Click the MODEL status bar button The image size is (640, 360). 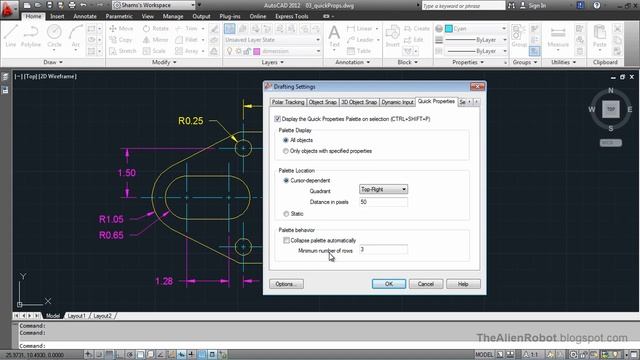[484, 355]
